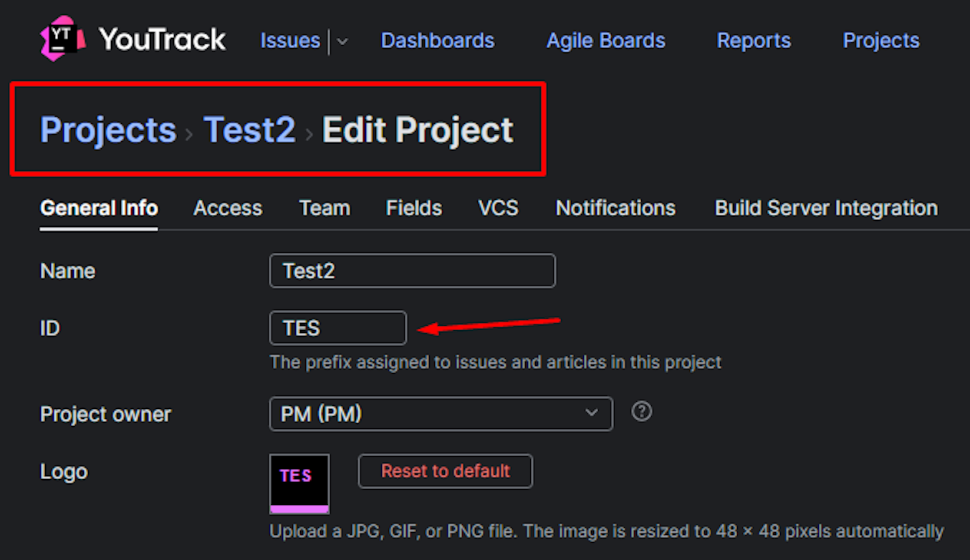The height and width of the screenshot is (560, 970).
Task: Open Reports in the top navigation
Action: [754, 40]
